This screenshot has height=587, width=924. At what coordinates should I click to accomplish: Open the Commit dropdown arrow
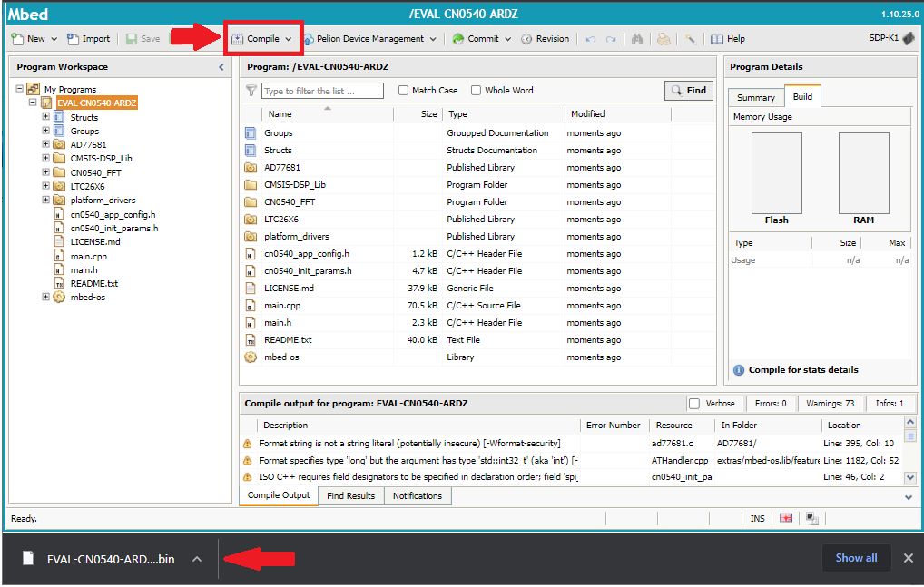(508, 39)
